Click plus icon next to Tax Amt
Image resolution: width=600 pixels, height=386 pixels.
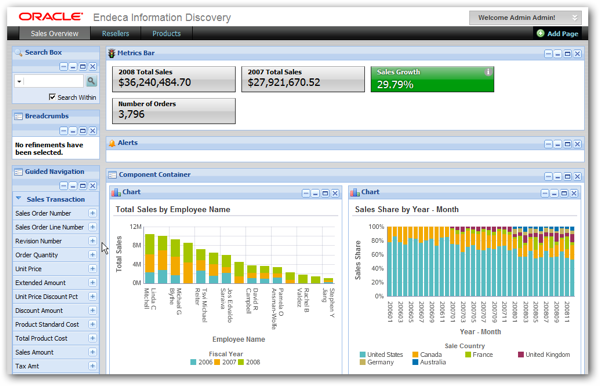click(x=92, y=366)
